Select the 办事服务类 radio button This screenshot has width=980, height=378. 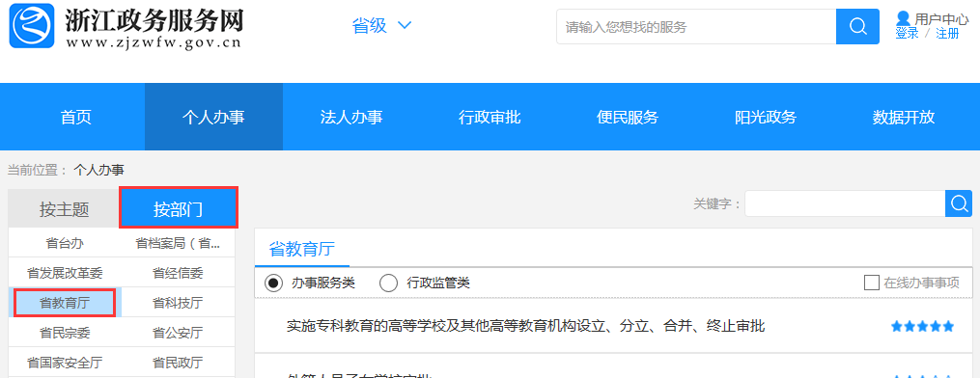point(273,283)
